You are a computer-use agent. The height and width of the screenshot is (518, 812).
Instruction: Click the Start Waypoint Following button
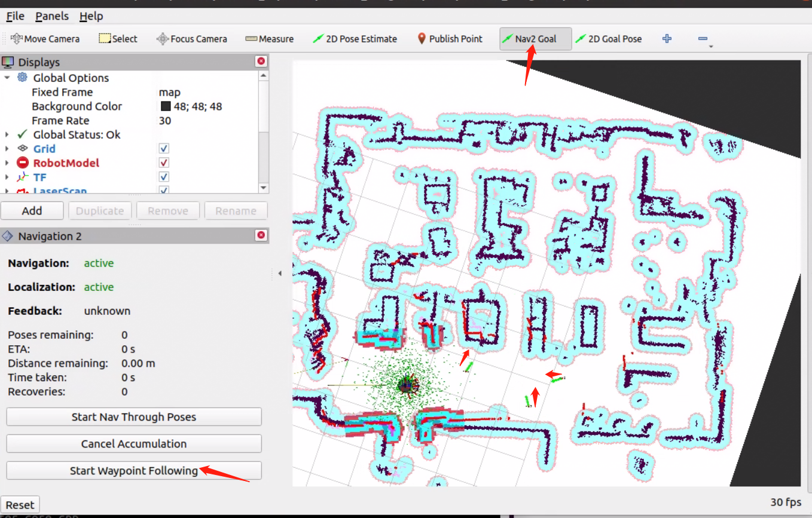134,471
